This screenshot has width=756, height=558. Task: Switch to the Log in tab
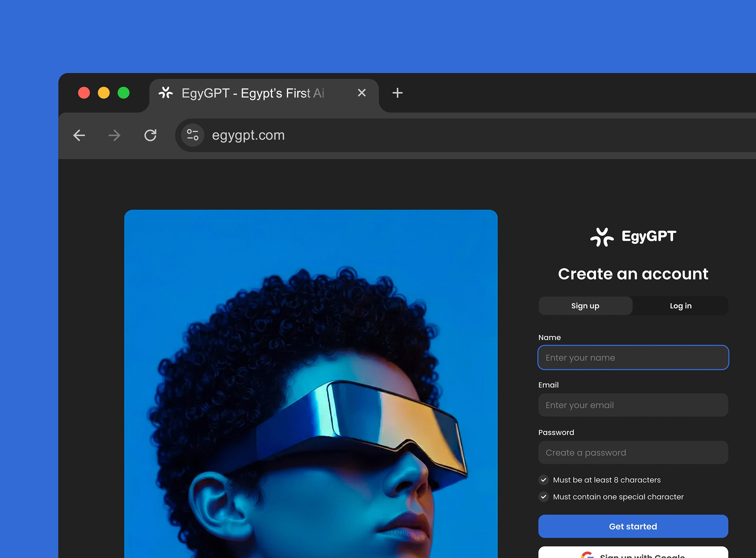coord(680,306)
